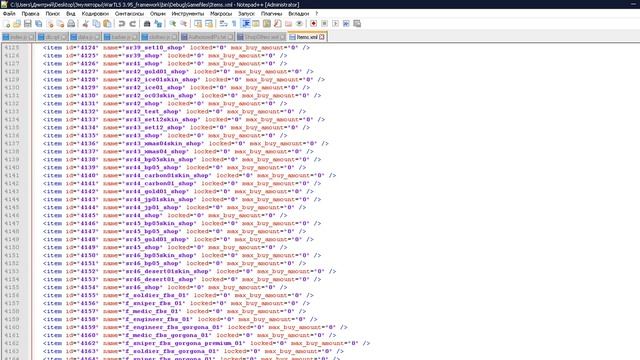
Task: Toggle show all characters icon
Action: (234, 24)
